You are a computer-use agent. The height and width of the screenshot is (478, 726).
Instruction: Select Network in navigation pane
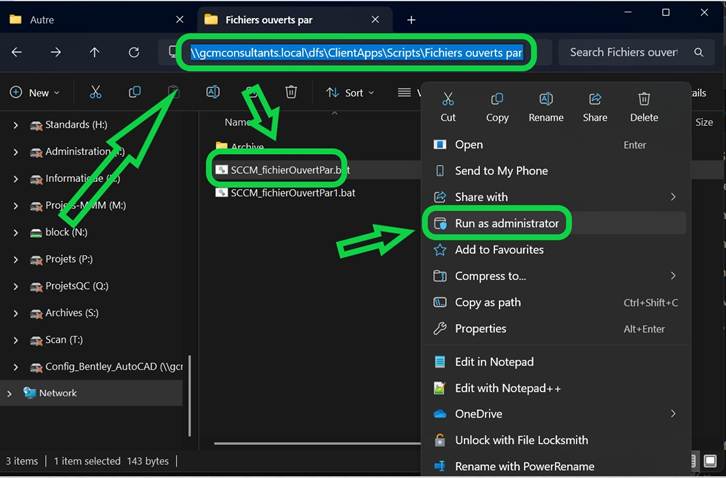pos(58,393)
